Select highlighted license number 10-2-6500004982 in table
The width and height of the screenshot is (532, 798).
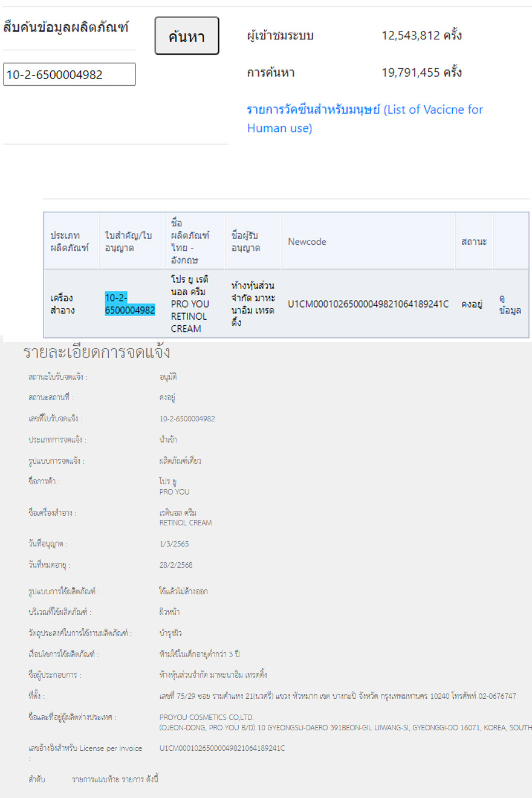pos(130,304)
